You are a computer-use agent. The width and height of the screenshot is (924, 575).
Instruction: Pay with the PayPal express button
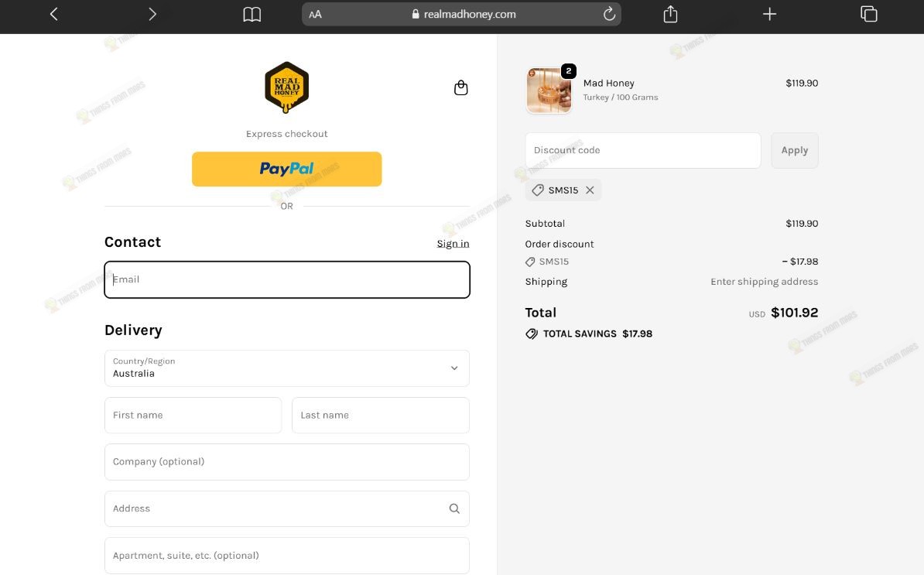coord(287,169)
